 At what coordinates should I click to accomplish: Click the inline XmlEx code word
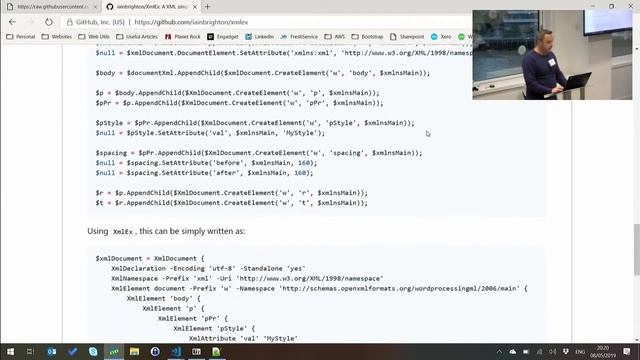(123, 231)
